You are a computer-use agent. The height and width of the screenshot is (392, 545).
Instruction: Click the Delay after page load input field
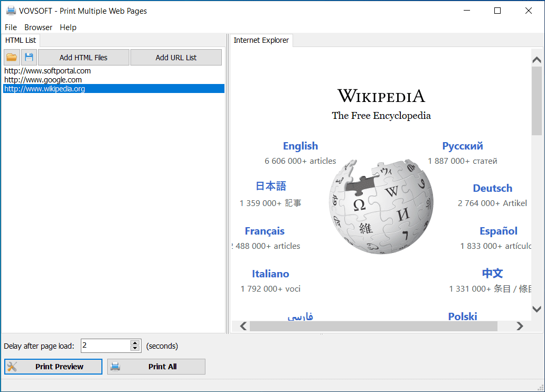[106, 346]
